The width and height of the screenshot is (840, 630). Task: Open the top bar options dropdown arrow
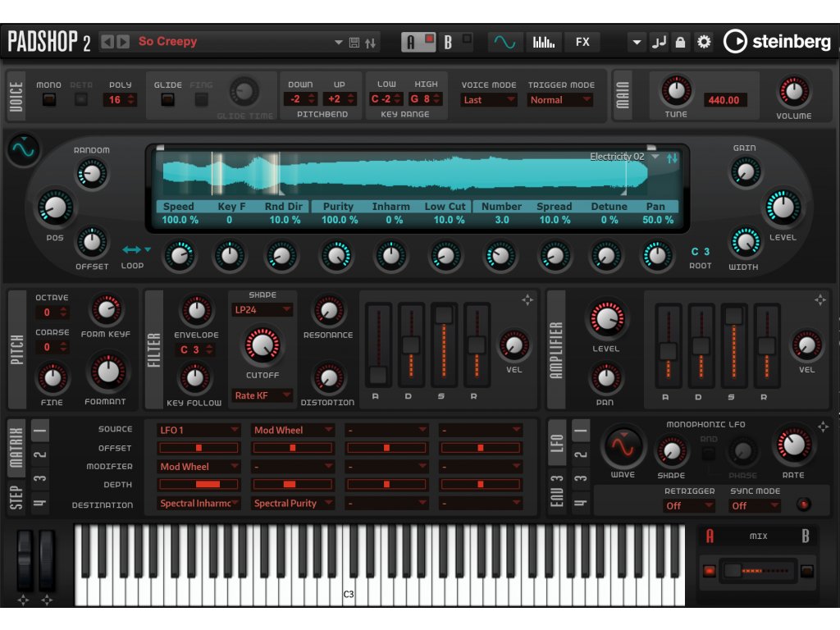[637, 42]
